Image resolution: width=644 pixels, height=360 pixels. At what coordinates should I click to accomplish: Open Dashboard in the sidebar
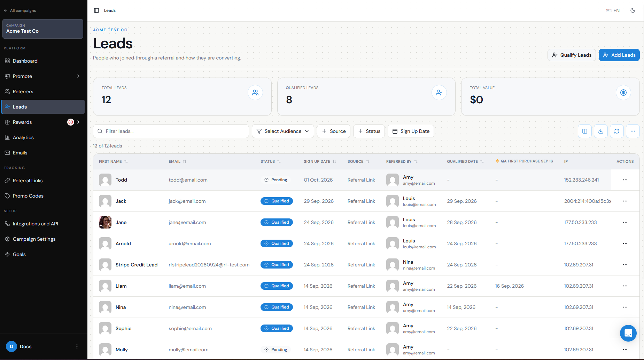(43, 61)
